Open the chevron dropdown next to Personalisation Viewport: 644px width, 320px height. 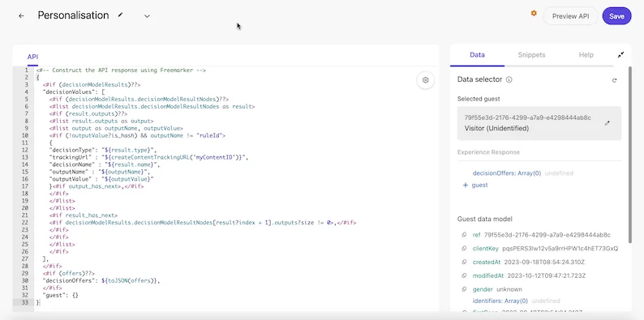pyautogui.click(x=147, y=16)
